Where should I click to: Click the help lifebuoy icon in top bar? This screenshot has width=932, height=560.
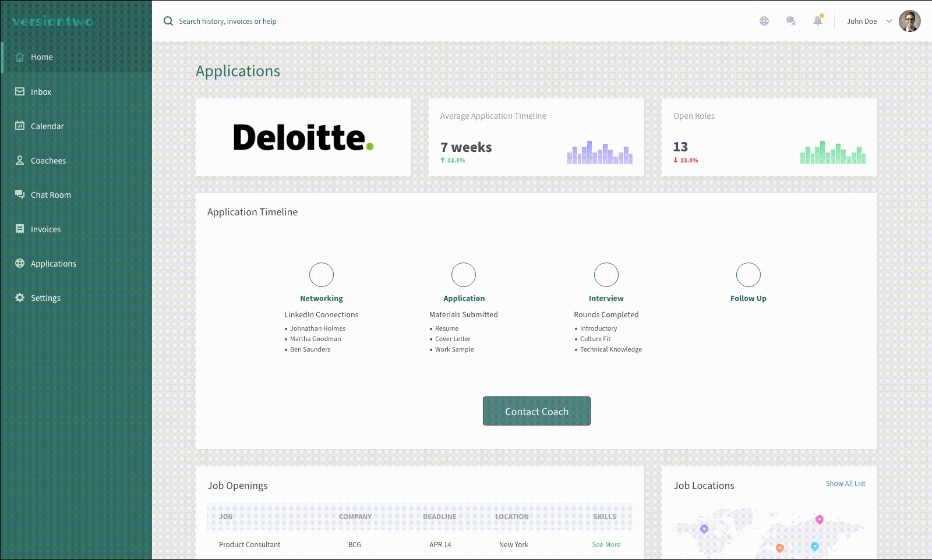(x=764, y=21)
